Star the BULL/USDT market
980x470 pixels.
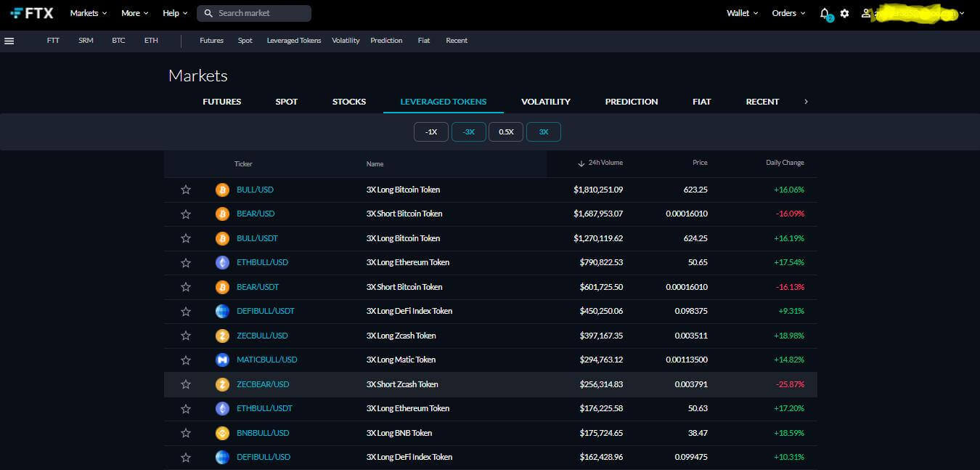[186, 238]
